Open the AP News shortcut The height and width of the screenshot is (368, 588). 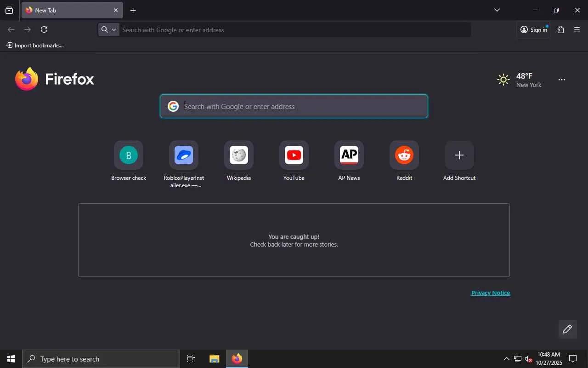pyautogui.click(x=349, y=161)
